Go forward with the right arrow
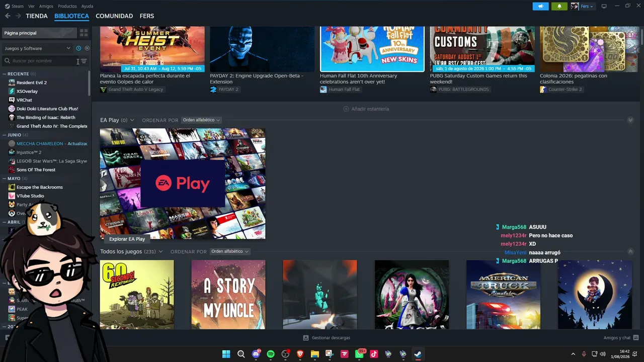Screen dimensions: 644x362 pos(18,16)
